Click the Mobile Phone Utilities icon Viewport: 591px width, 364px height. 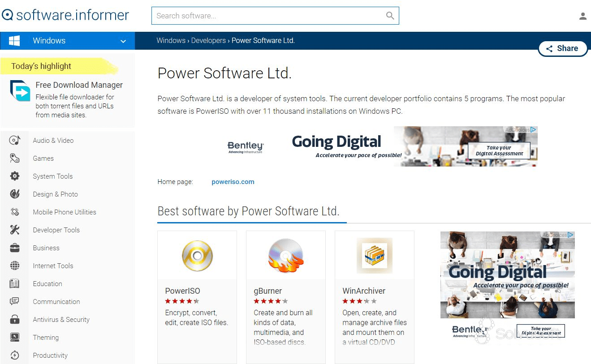pos(15,212)
